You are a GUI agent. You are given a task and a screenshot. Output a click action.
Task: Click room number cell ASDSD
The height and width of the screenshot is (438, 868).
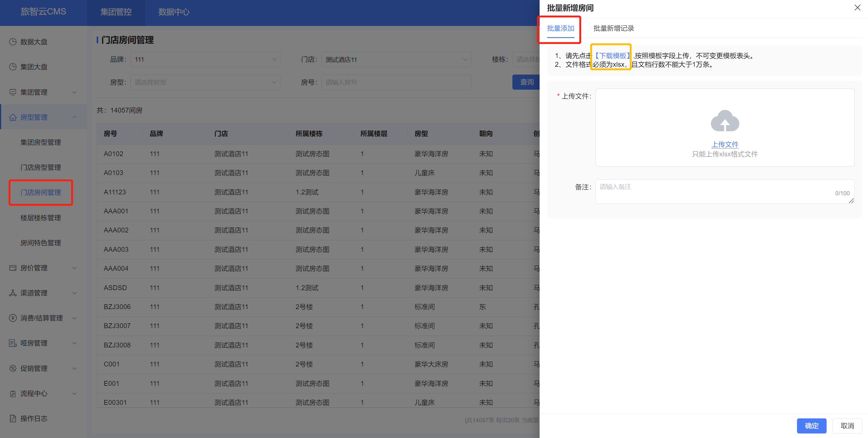pos(115,288)
